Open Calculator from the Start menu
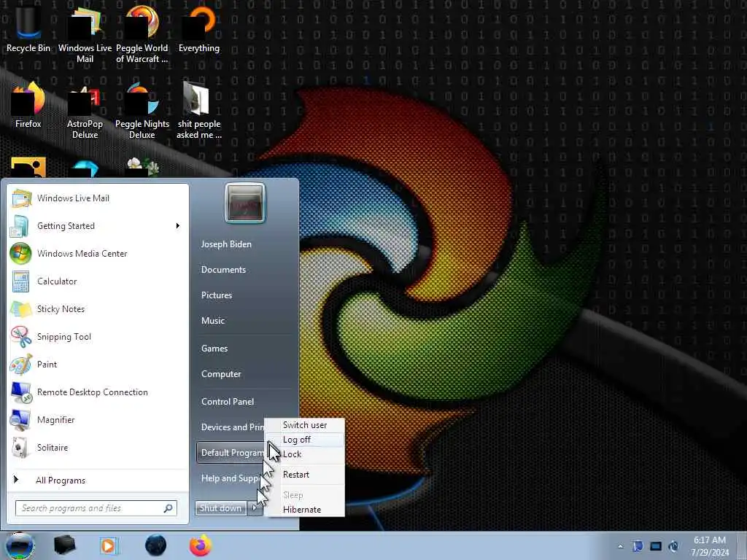The height and width of the screenshot is (560, 747). (98, 281)
